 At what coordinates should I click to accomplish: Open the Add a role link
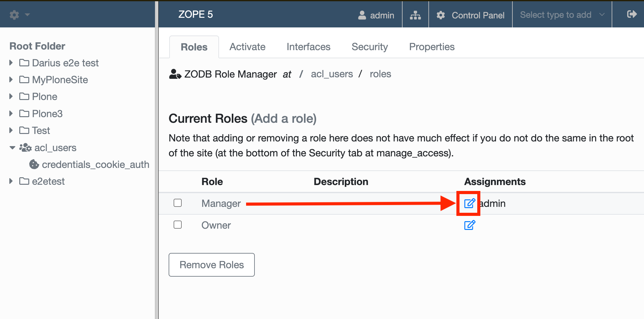pos(284,119)
